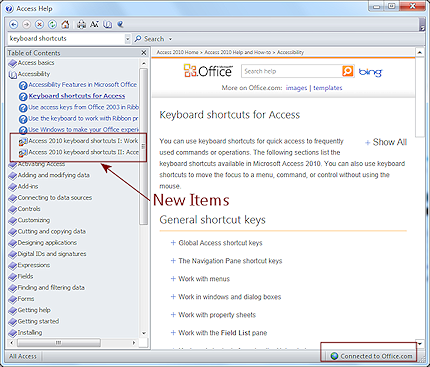The height and width of the screenshot is (367, 430).
Task: Open Access 2010 keyboard shortcuts II item
Action: point(79,152)
